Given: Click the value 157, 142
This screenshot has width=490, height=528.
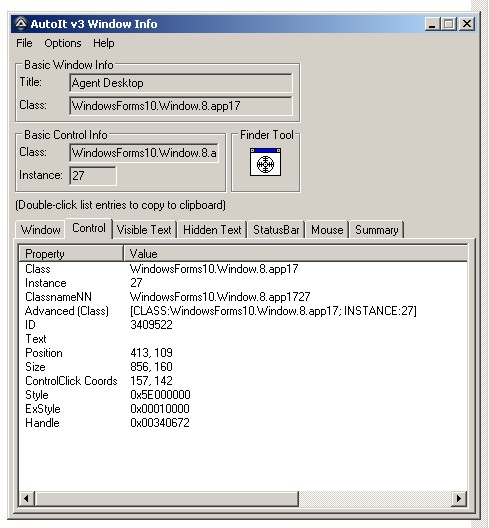Looking at the screenshot, I should 151,381.
